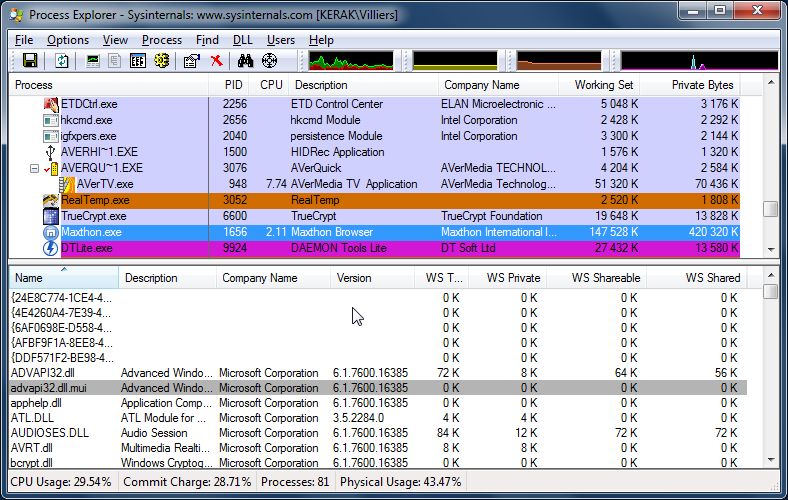Viewport: 788px width, 500px height.
Task: Sort by the Working Set column header
Action: pyautogui.click(x=603, y=85)
